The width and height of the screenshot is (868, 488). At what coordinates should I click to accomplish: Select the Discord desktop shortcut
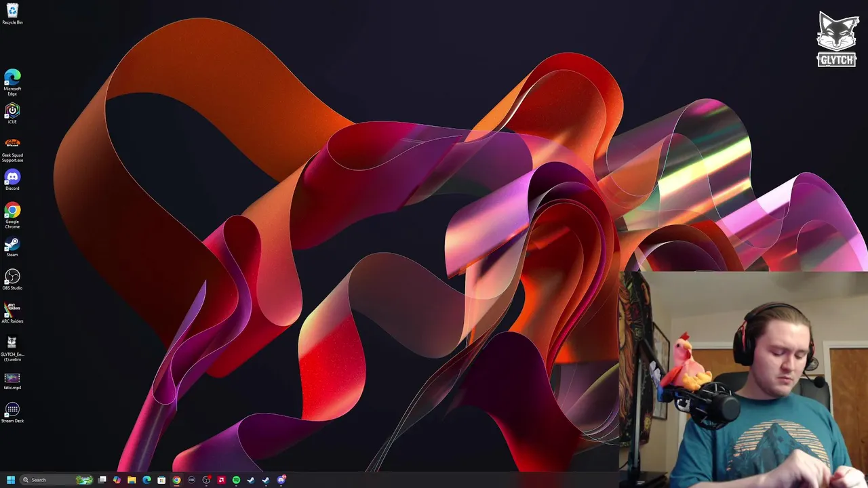pos(12,180)
